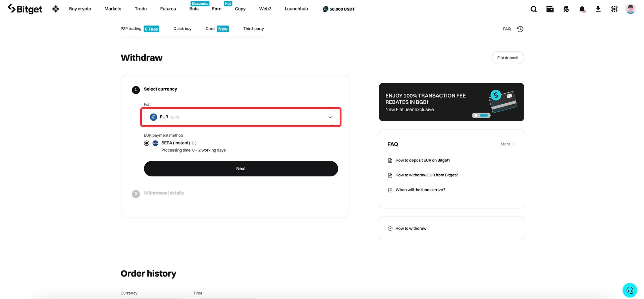This screenshot has height=299, width=644.
Task: Open How to withdraw EUR from Bitget
Action: point(426,175)
